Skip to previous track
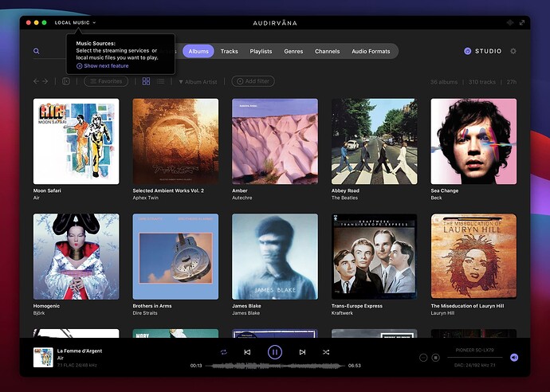550x392 pixels. (247, 352)
